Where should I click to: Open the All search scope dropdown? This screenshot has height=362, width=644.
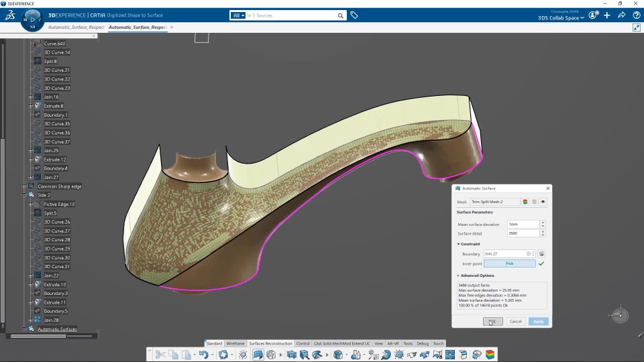tap(238, 15)
